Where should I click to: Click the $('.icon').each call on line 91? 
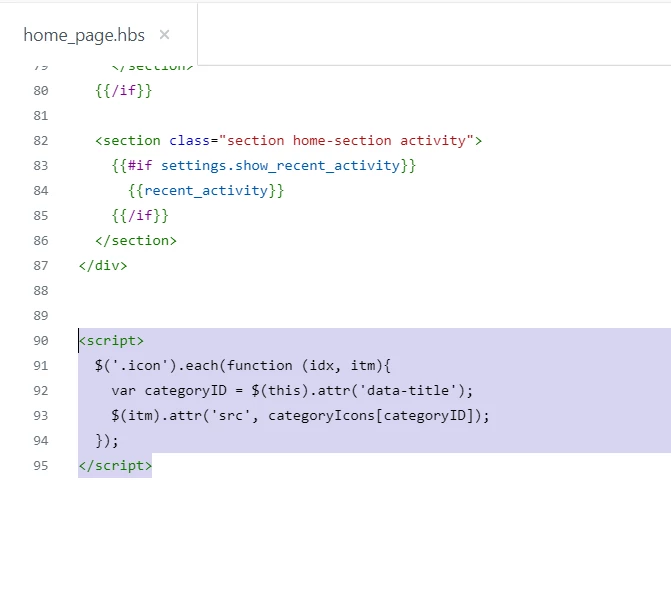click(x=243, y=365)
